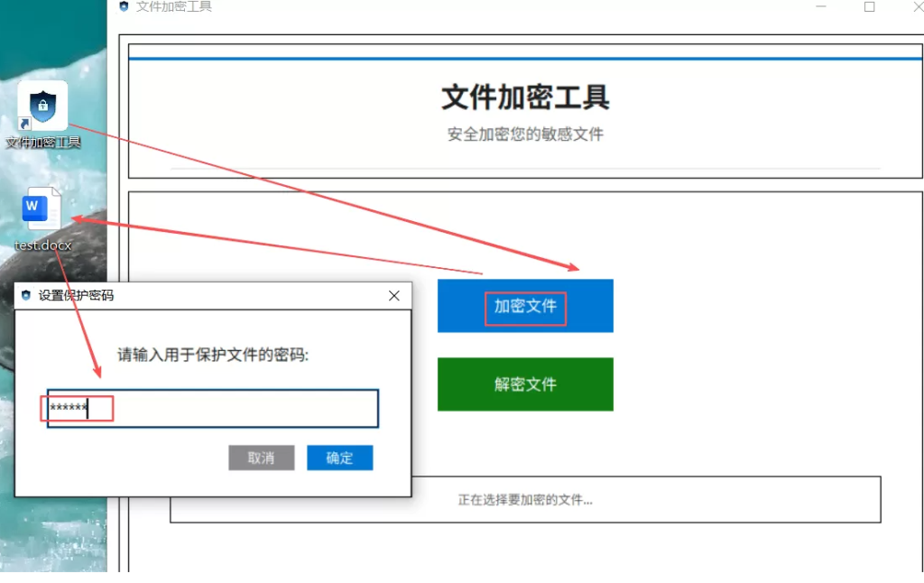Close the 设置保护密码 dialog
This screenshot has width=924, height=583.
tap(394, 296)
